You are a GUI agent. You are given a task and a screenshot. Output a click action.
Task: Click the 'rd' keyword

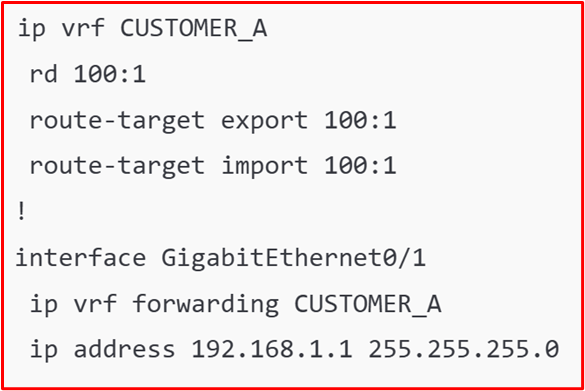43,73
